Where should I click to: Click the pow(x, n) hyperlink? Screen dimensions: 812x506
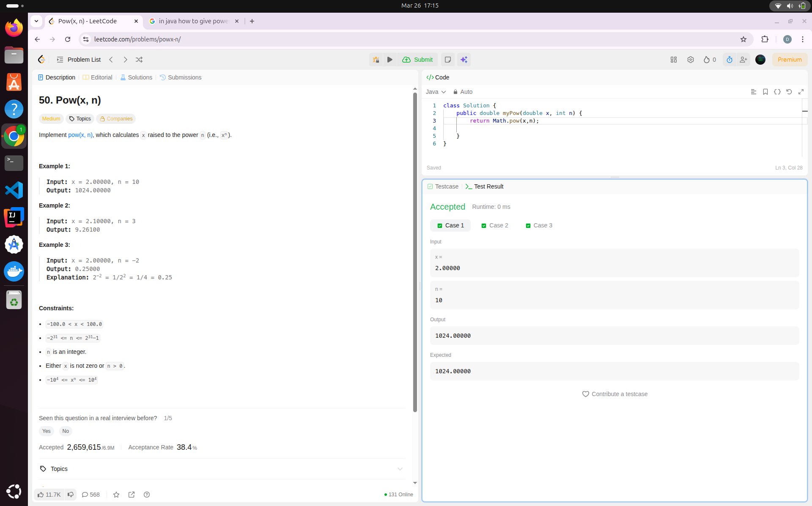tap(80, 135)
